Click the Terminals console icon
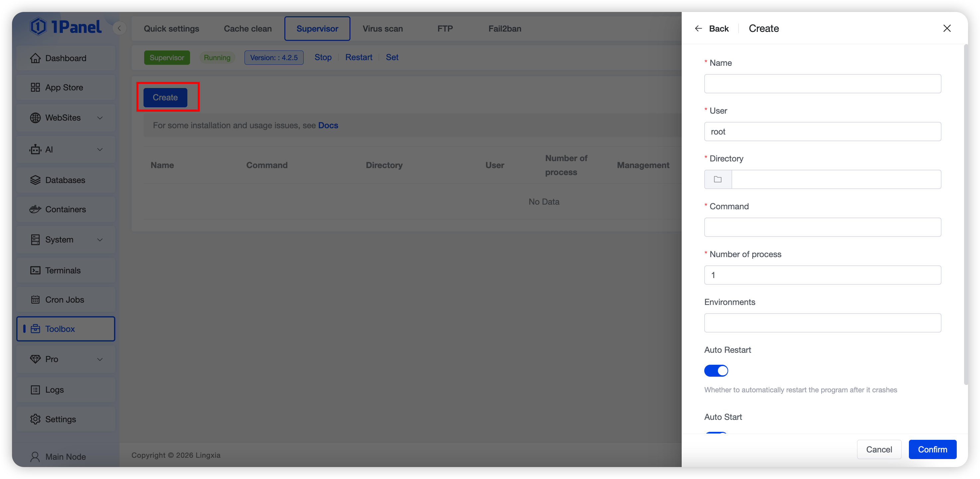This screenshot has width=980, height=479. pos(35,270)
